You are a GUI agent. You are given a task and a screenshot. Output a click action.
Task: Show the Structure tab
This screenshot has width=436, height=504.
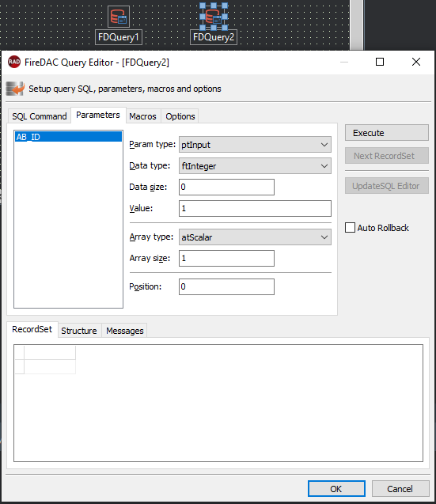point(79,331)
